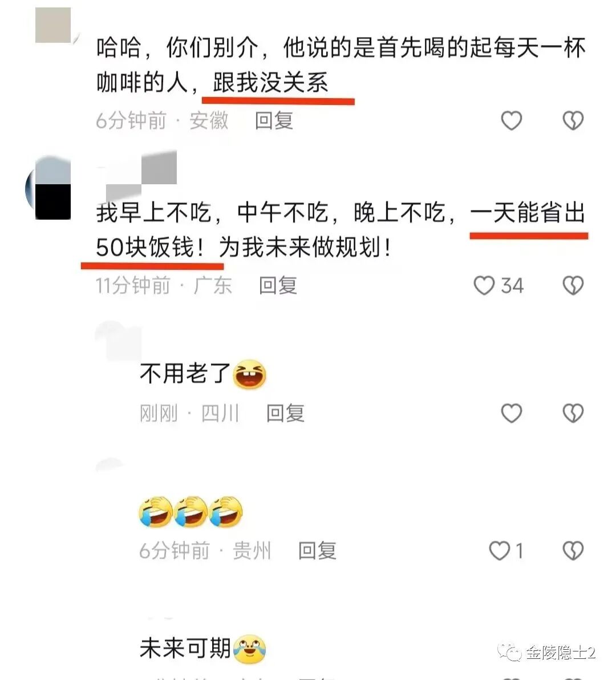Open the top commenter's avatar
This screenshot has width=616, height=680.
coord(53,25)
